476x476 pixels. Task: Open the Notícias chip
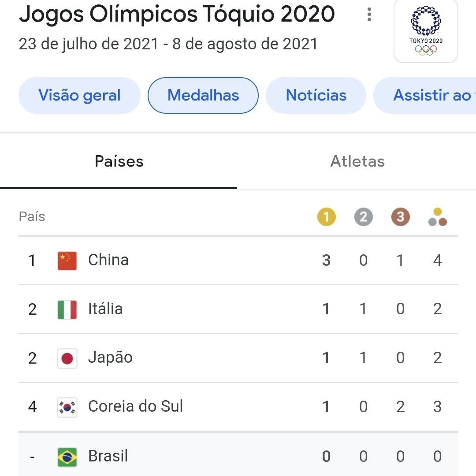pyautogui.click(x=316, y=95)
